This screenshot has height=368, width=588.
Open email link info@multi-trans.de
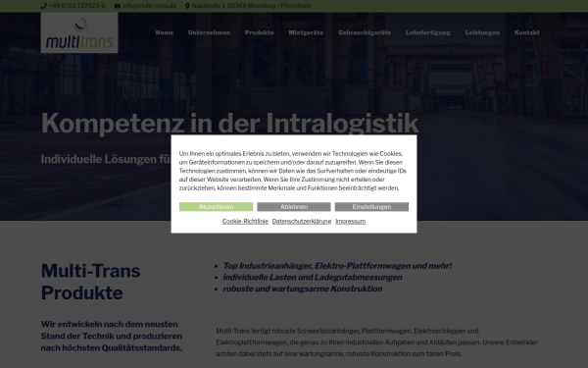tap(149, 6)
